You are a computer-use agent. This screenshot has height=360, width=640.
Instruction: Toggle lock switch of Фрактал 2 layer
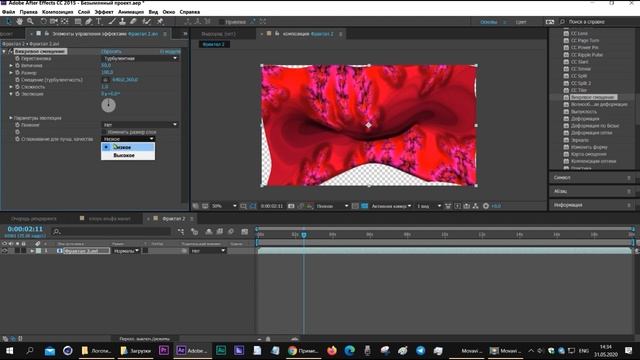click(x=24, y=251)
